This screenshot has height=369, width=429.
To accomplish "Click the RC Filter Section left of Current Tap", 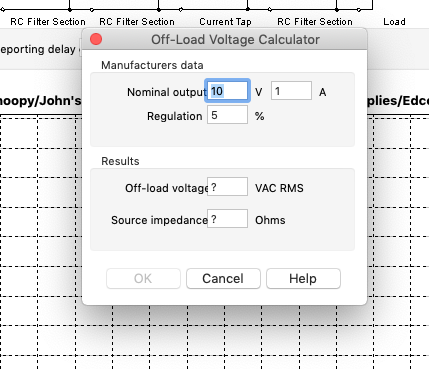I will [x=137, y=22].
